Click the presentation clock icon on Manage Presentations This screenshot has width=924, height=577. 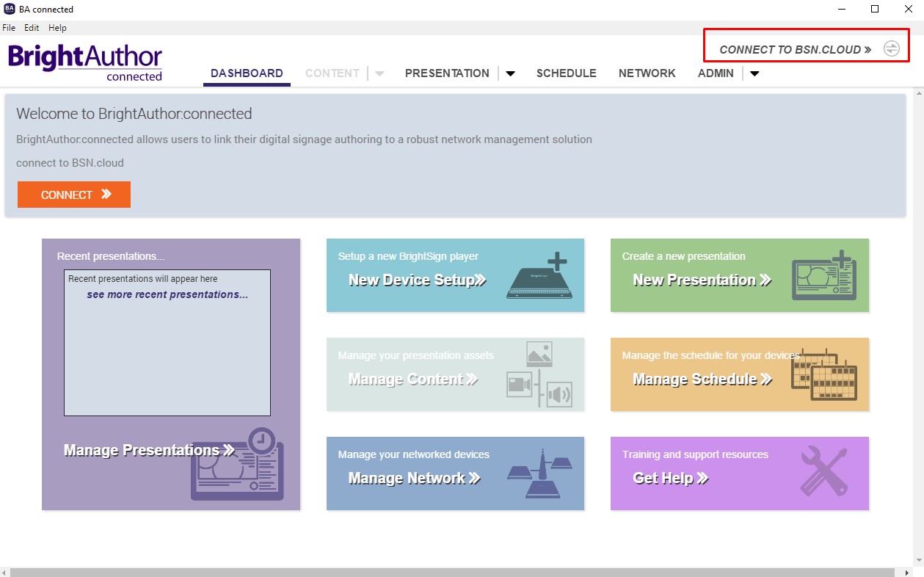(237, 464)
